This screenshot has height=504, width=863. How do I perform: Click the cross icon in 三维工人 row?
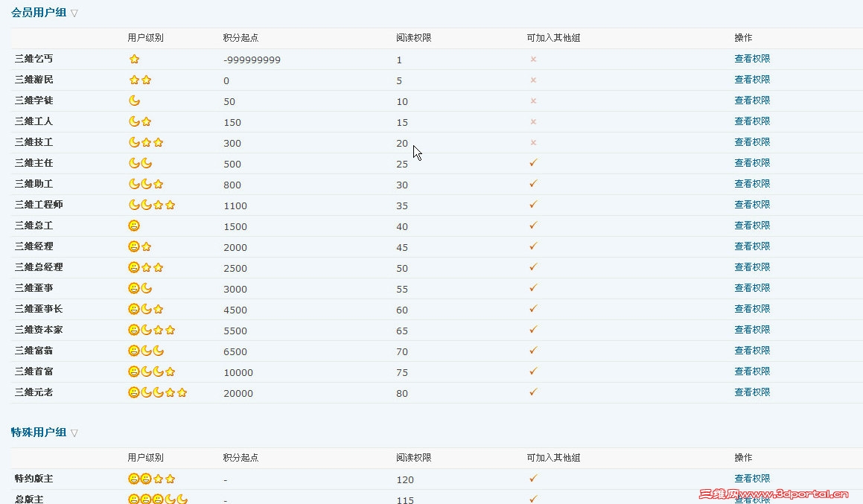tap(533, 121)
